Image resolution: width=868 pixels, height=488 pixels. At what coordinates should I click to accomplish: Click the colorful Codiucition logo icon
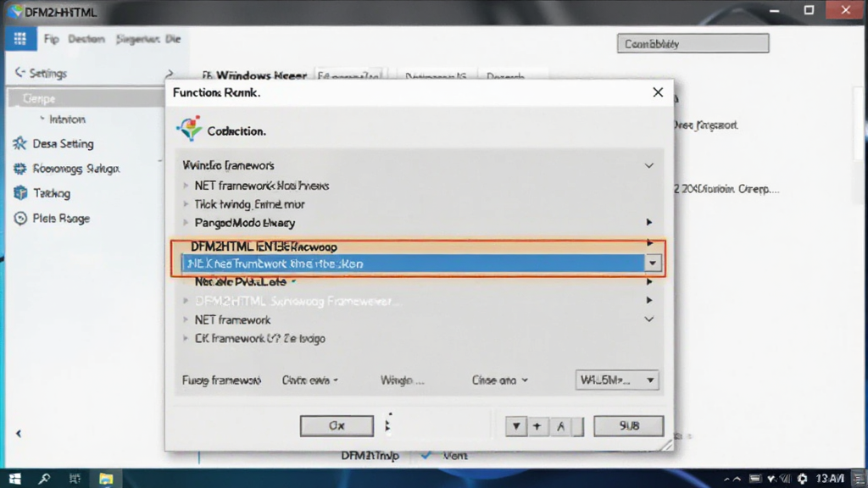tap(189, 129)
